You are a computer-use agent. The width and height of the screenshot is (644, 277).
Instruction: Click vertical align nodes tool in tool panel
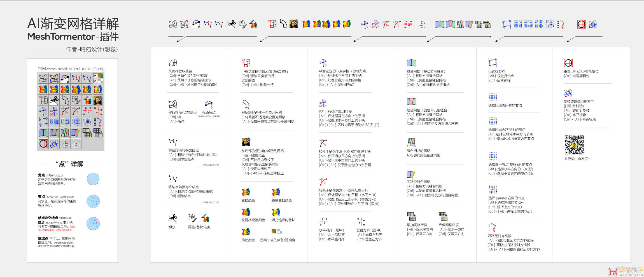(98, 111)
